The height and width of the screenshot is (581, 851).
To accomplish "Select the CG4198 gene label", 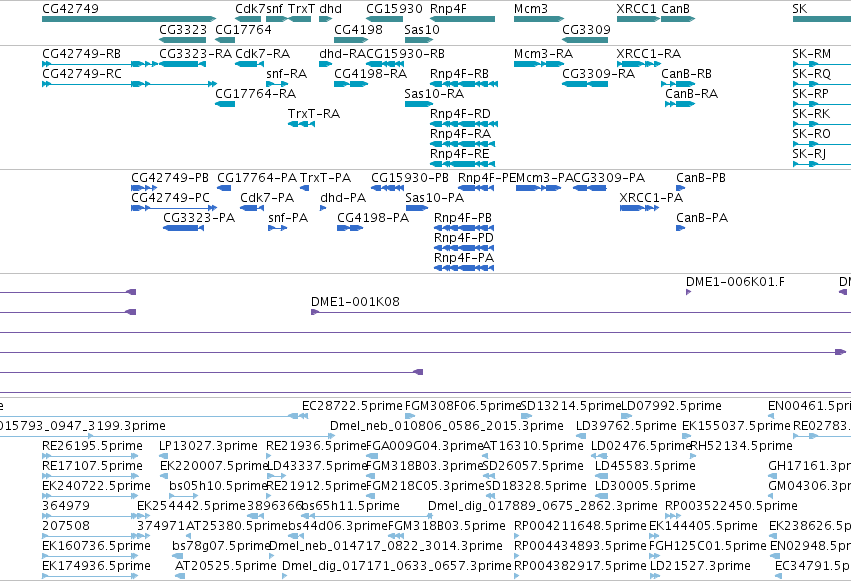I will (x=358, y=29).
